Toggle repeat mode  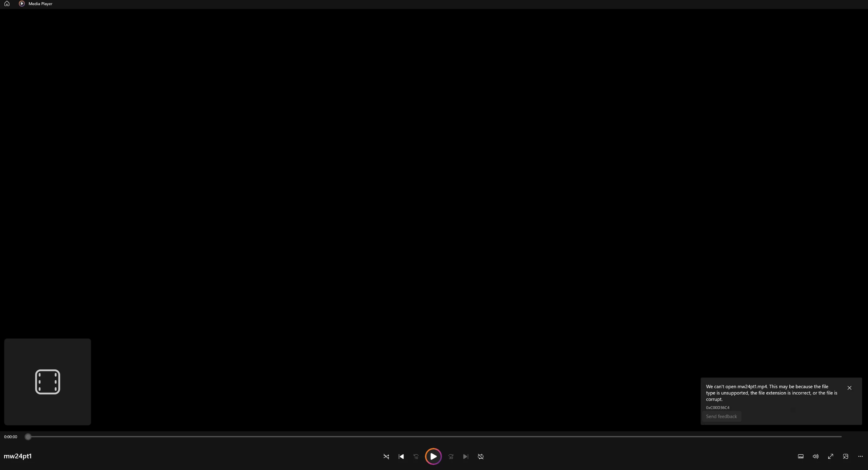click(x=481, y=456)
